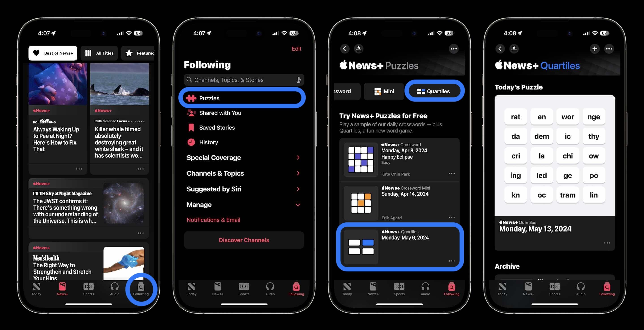Viewport: 644px width, 330px height.
Task: Open Notifications & Email settings link
Action: (x=213, y=220)
